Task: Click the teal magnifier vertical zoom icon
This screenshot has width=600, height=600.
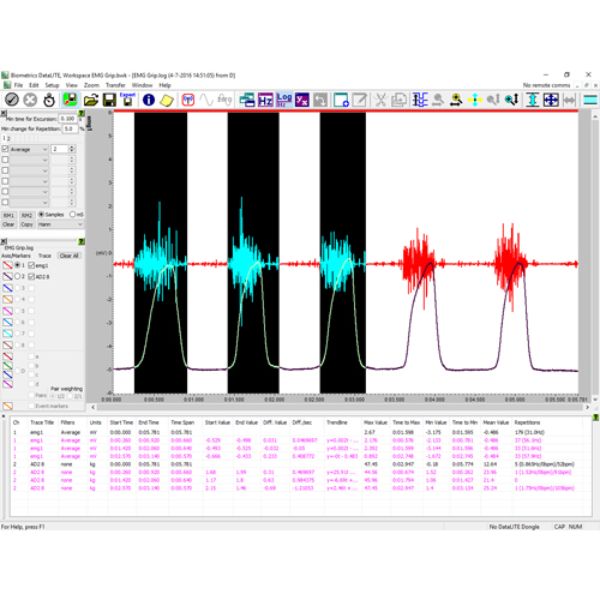Action: point(512,100)
